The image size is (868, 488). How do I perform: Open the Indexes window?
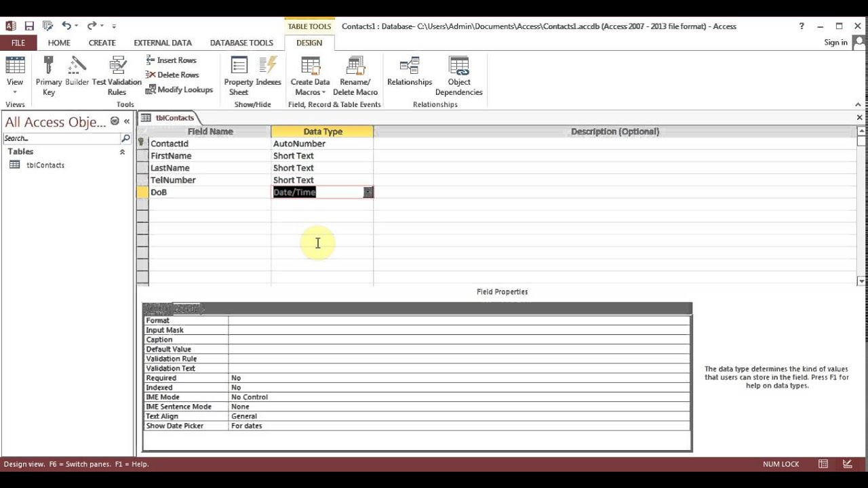pyautogui.click(x=269, y=71)
